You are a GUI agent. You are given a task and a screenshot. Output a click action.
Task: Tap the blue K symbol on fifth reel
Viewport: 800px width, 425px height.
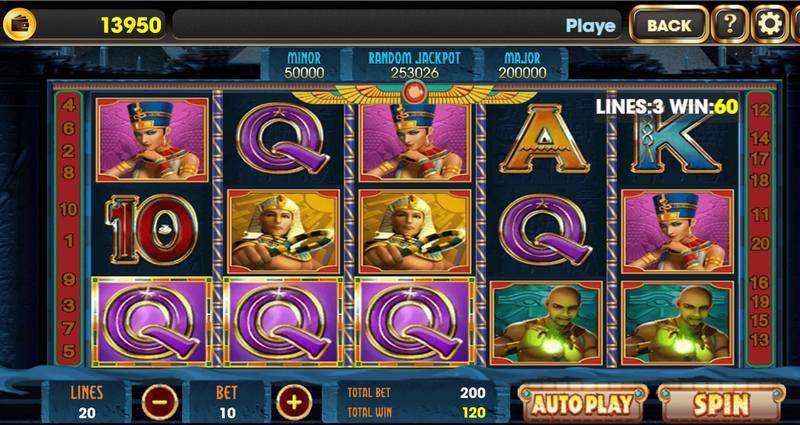(x=676, y=143)
